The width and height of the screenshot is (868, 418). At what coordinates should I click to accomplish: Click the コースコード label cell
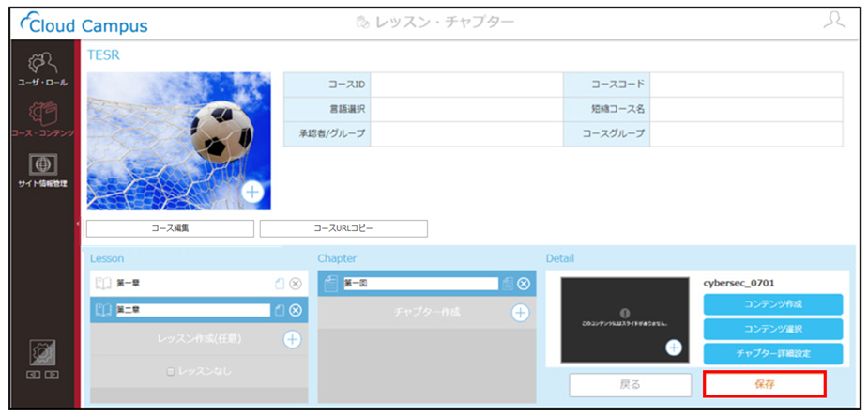coord(607,85)
